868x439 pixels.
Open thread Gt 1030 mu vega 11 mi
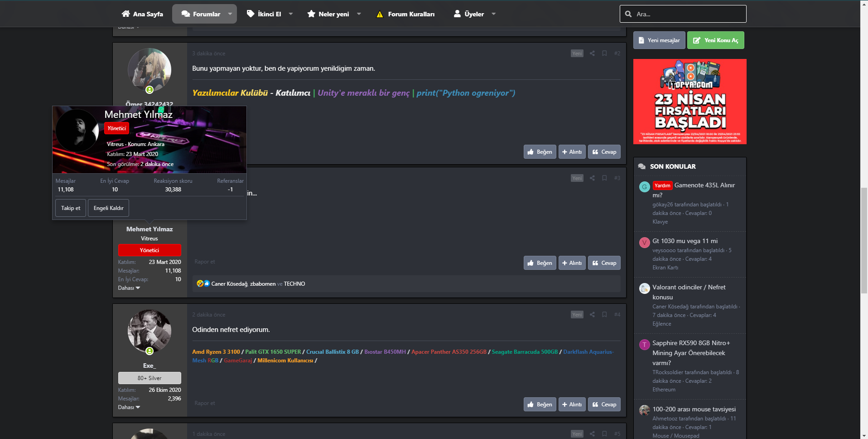[685, 241]
